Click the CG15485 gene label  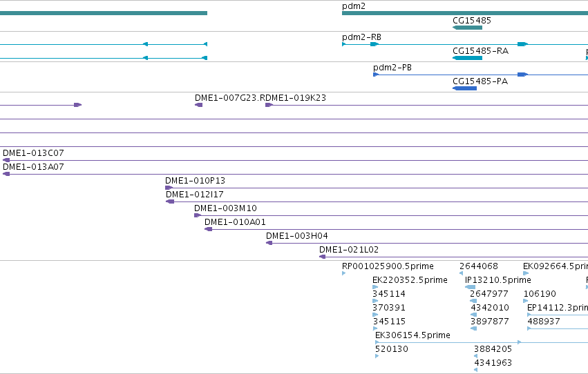tap(472, 20)
